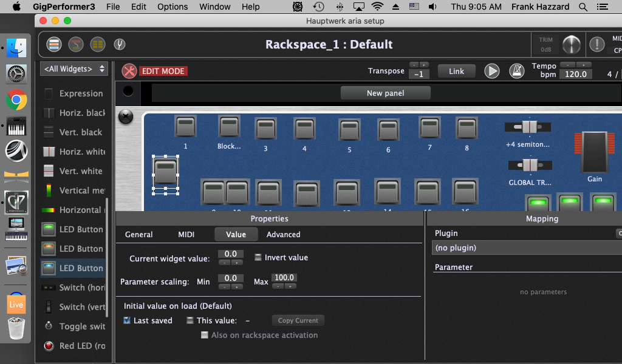Viewport: 622px width, 364px height.
Task: Open Spotlight search in menu bar
Action: click(x=583, y=7)
